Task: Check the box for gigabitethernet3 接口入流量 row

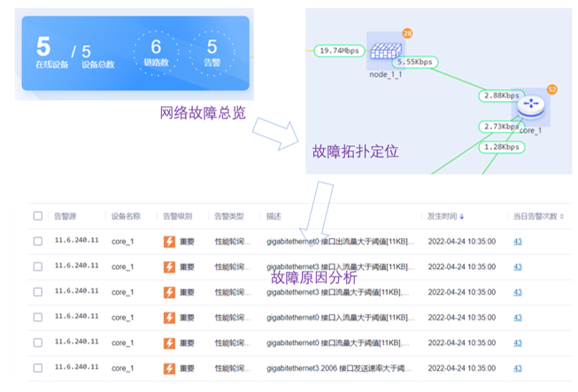Action: pos(37,266)
